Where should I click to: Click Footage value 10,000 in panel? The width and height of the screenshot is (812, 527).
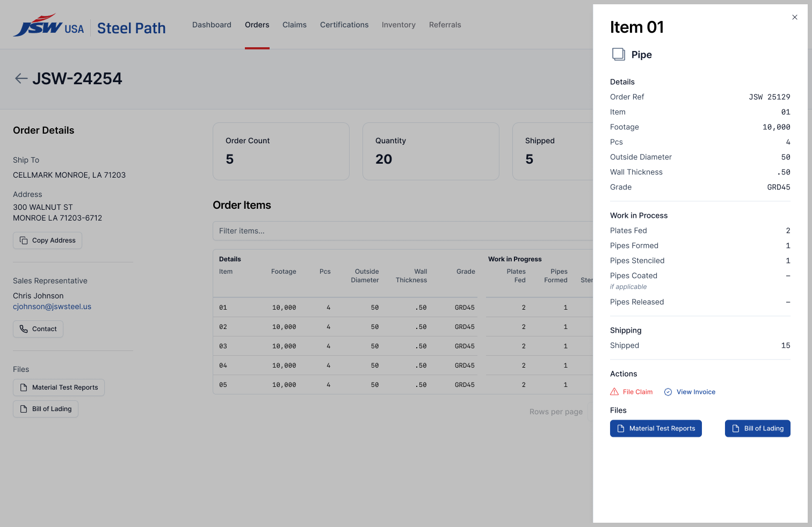point(777,127)
